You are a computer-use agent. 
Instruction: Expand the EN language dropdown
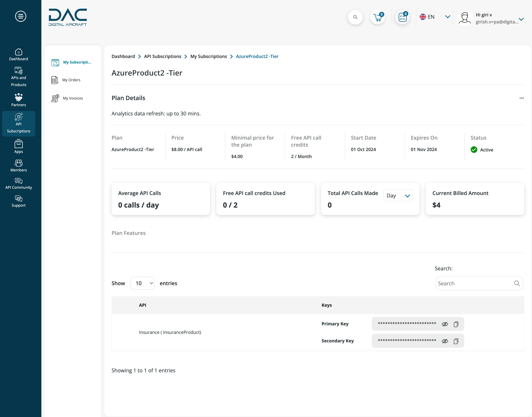click(x=448, y=17)
